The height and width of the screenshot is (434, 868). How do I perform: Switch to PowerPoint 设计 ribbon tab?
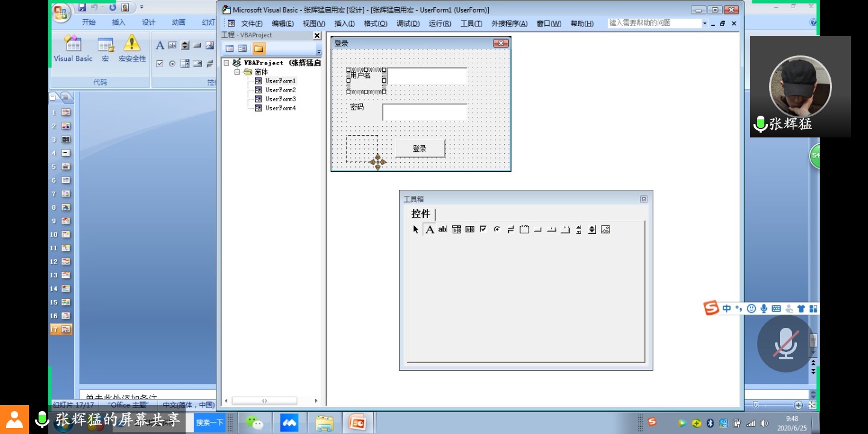coord(149,22)
